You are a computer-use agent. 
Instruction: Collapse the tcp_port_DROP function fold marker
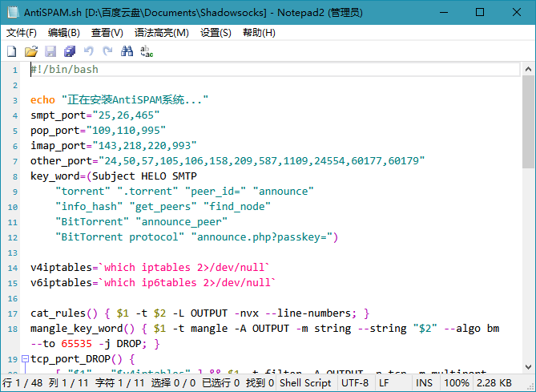point(25,359)
